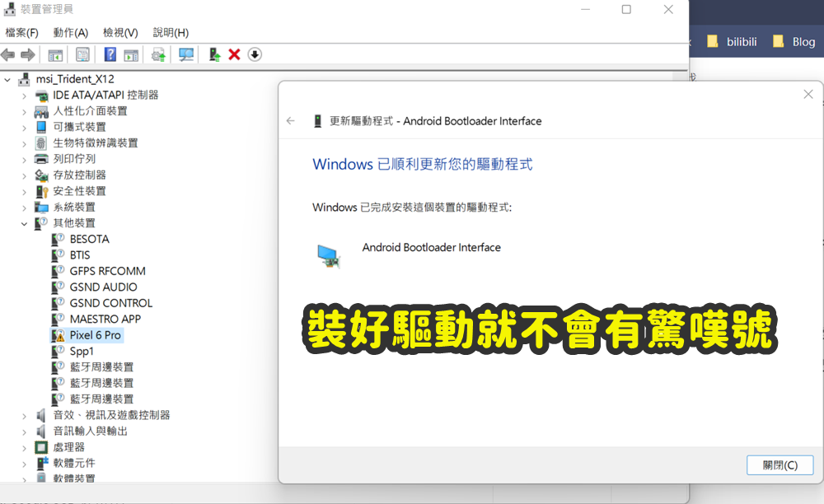Click the blue Help question mark toolbar icon
824x504 pixels.
pos(110,54)
